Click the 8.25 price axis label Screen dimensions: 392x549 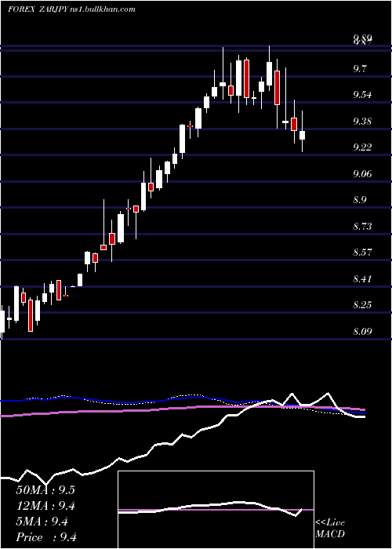pos(362,305)
